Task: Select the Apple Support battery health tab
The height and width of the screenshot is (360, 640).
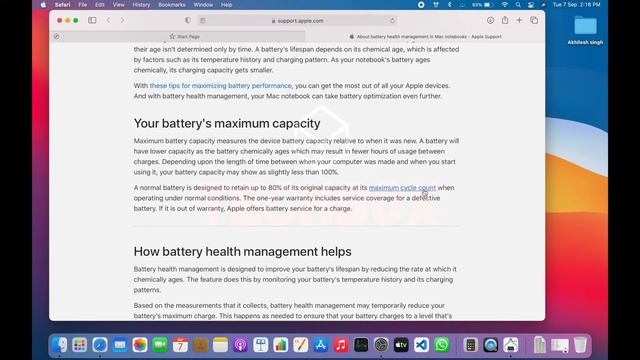Action: (426, 36)
